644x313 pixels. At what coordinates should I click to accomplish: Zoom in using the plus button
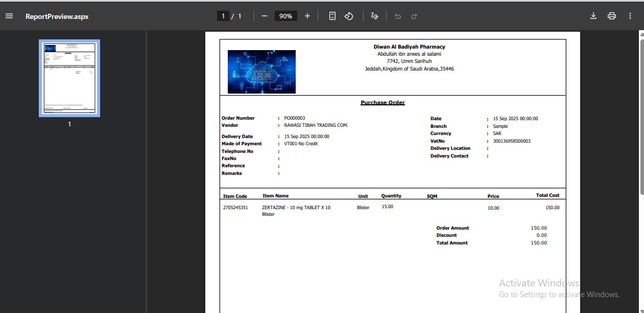307,16
